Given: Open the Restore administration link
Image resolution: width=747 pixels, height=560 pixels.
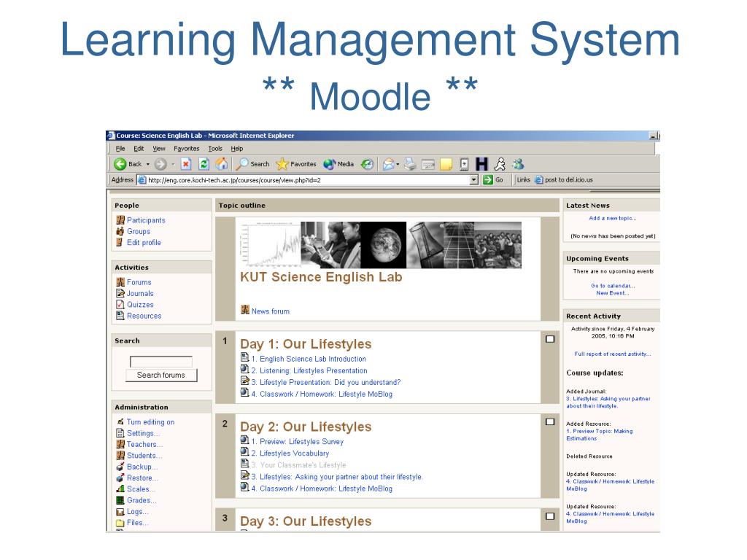Looking at the screenshot, I should click(142, 478).
